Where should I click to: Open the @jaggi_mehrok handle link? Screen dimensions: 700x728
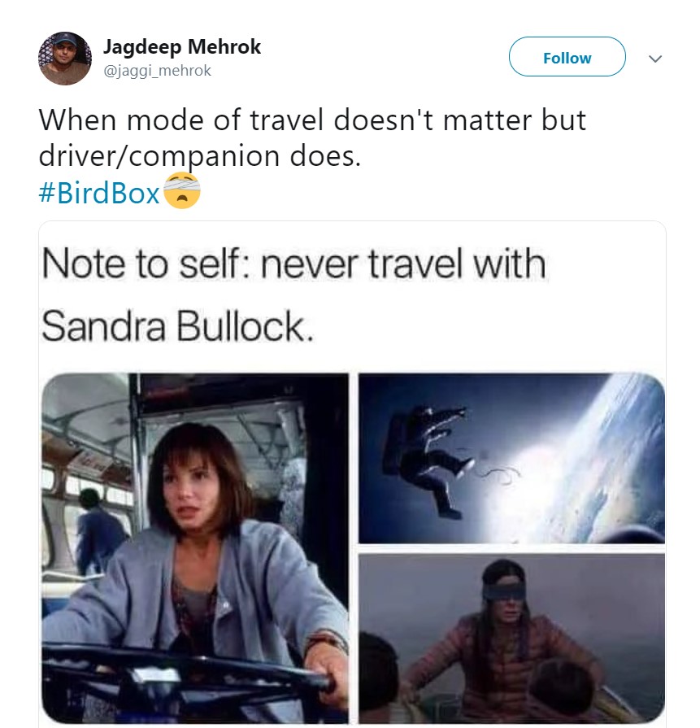[x=157, y=71]
